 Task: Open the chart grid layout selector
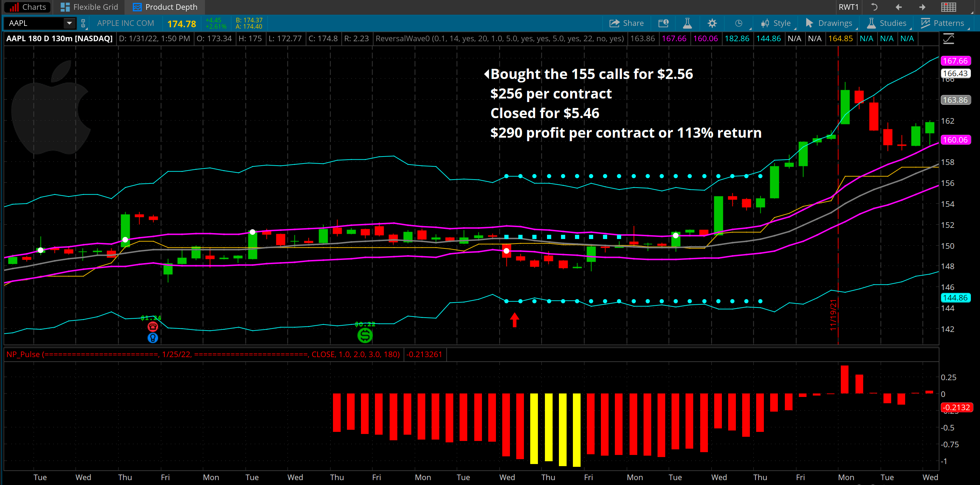pyautogui.click(x=948, y=7)
